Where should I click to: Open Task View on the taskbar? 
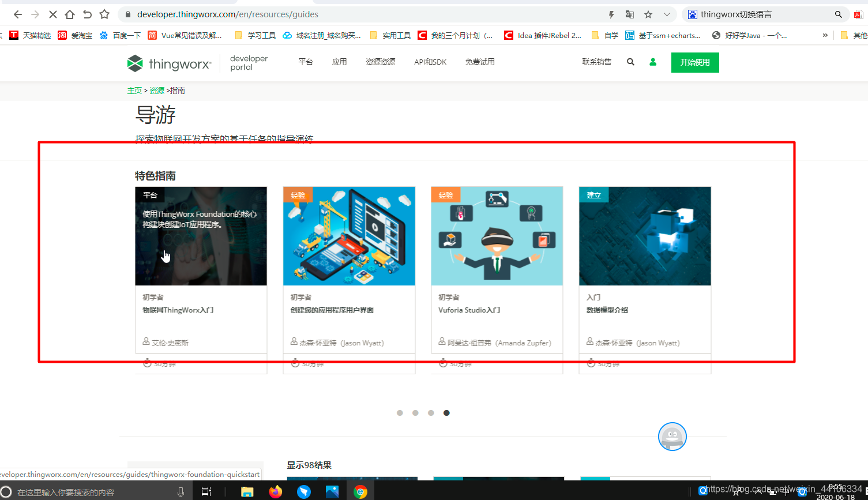205,492
